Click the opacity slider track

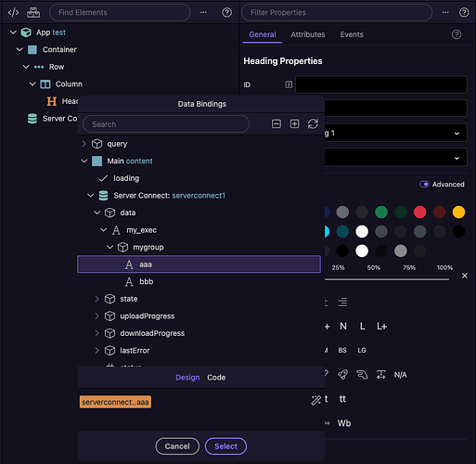387,279
